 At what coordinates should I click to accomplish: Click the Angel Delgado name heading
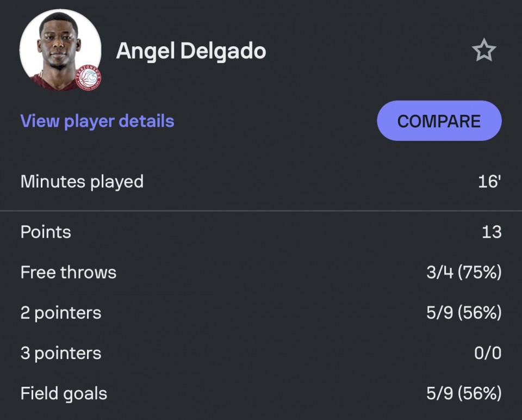191,51
